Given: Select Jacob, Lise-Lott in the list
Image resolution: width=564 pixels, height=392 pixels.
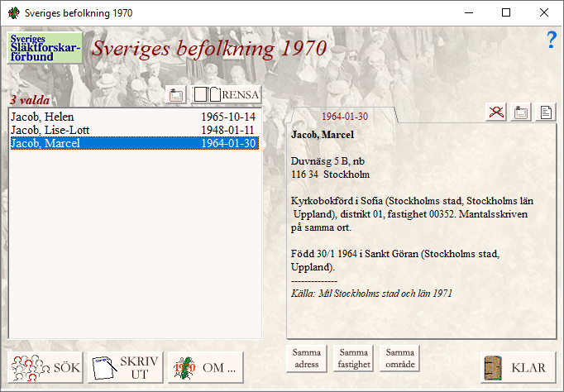Looking at the screenshot, I should tap(134, 130).
